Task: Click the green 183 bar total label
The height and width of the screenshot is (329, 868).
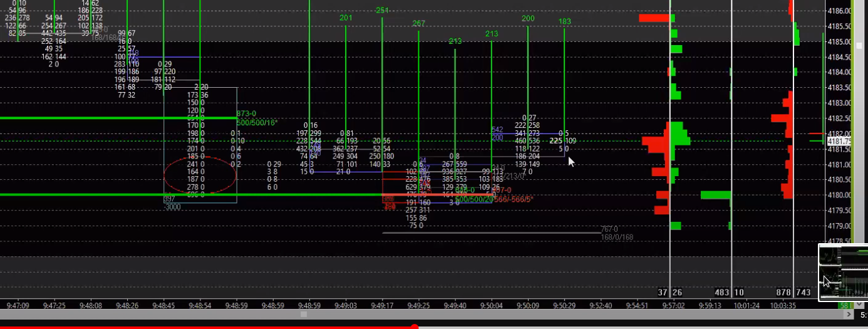Action: coord(564,21)
